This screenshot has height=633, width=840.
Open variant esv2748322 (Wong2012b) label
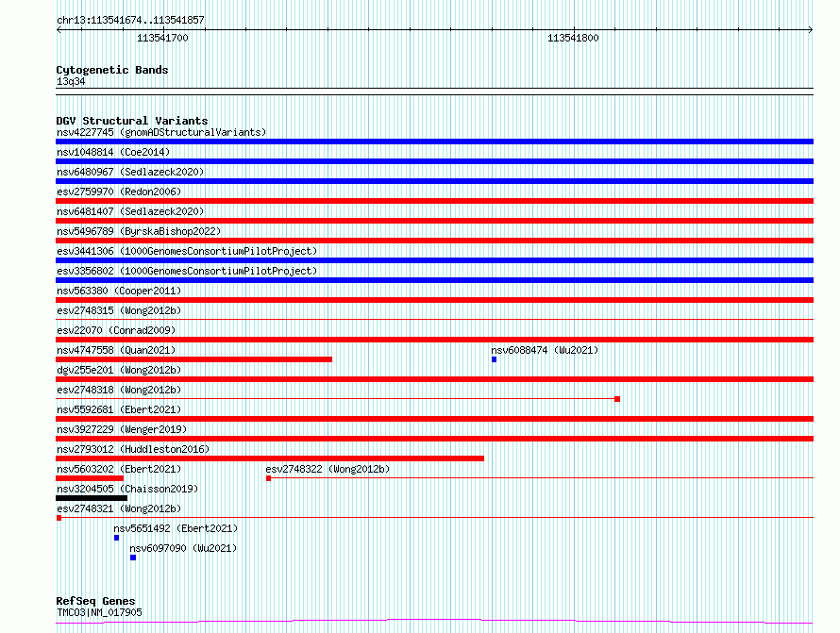click(328, 469)
